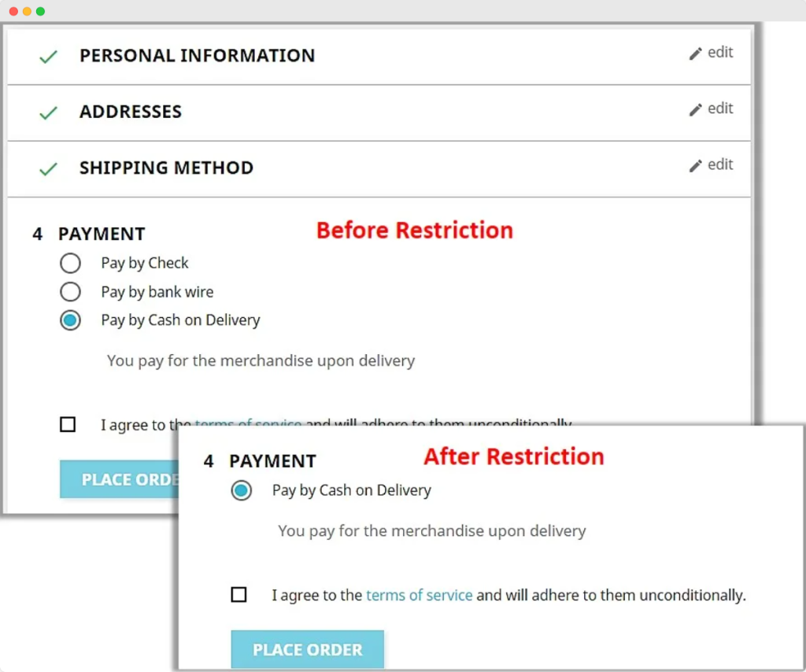
Task: Expand the Shipping Method section heading
Action: pyautogui.click(x=166, y=168)
